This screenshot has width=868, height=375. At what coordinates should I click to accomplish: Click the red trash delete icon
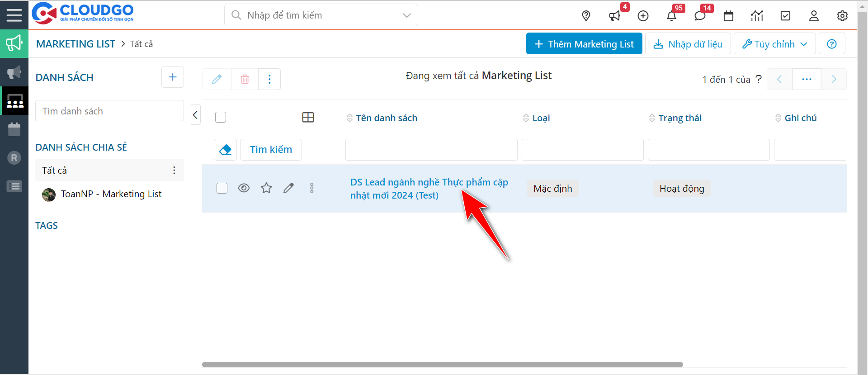245,80
